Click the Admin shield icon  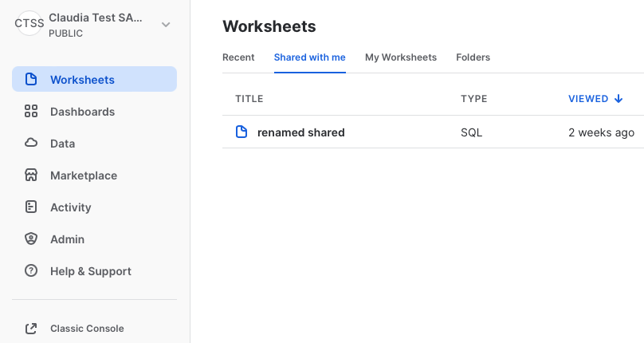tap(31, 239)
